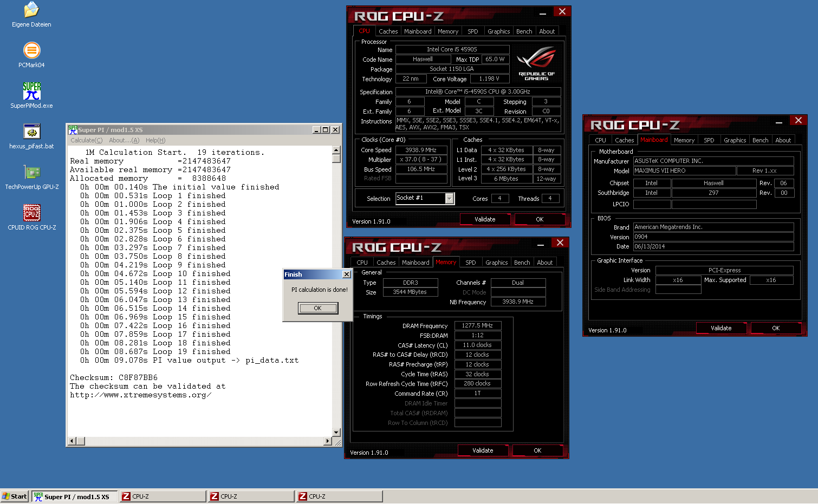This screenshot has height=504, width=818.
Task: Open Socket #1 selection dropdown
Action: pyautogui.click(x=449, y=199)
